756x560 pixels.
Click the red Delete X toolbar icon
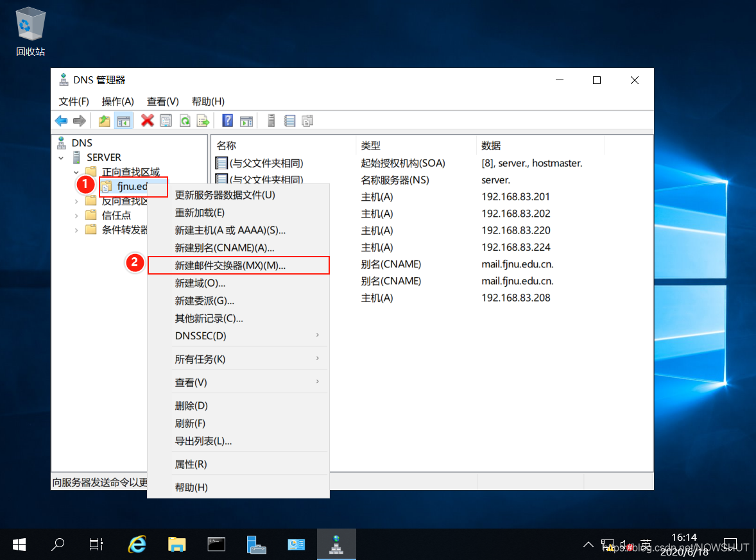148,121
